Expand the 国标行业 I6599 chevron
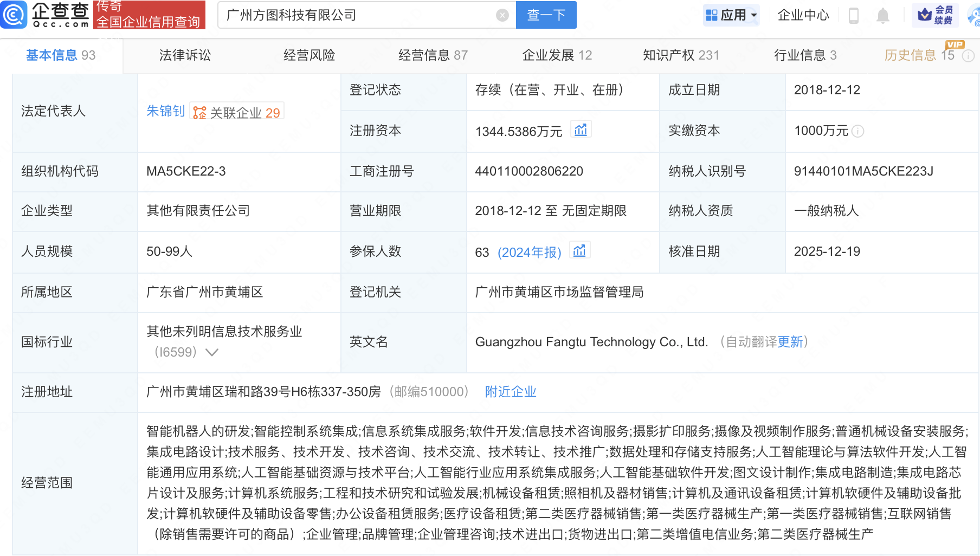Viewport: 980px width, 556px height. 212,353
